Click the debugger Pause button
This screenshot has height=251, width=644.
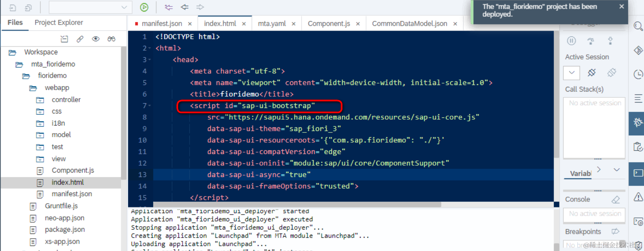click(571, 41)
